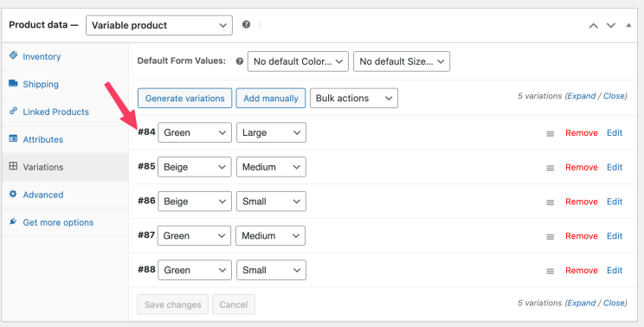The height and width of the screenshot is (327, 644).
Task: Open Medium size dropdown for variation #87
Action: pyautogui.click(x=271, y=235)
